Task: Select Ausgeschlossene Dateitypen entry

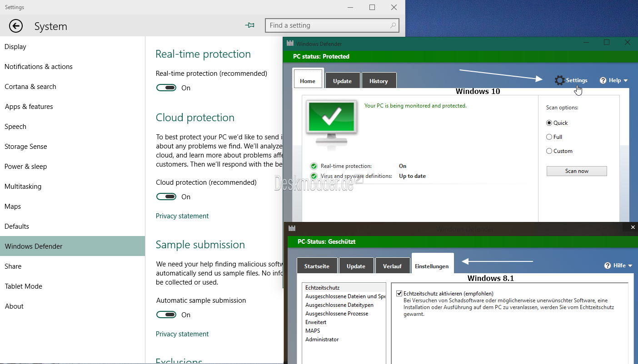Action: coord(344,305)
